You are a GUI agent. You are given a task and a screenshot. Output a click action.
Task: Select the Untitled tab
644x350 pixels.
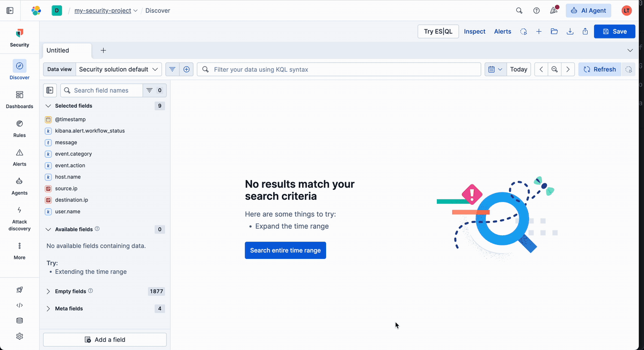[x=58, y=50]
